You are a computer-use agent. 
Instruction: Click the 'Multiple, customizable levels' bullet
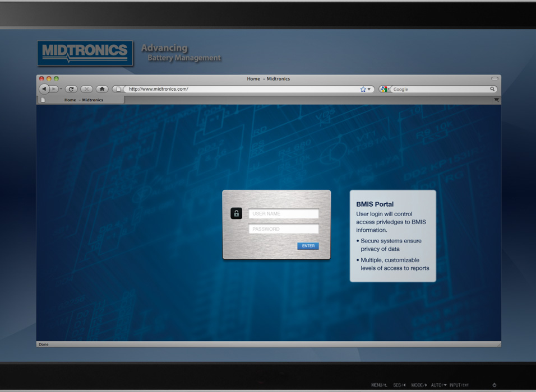(393, 264)
